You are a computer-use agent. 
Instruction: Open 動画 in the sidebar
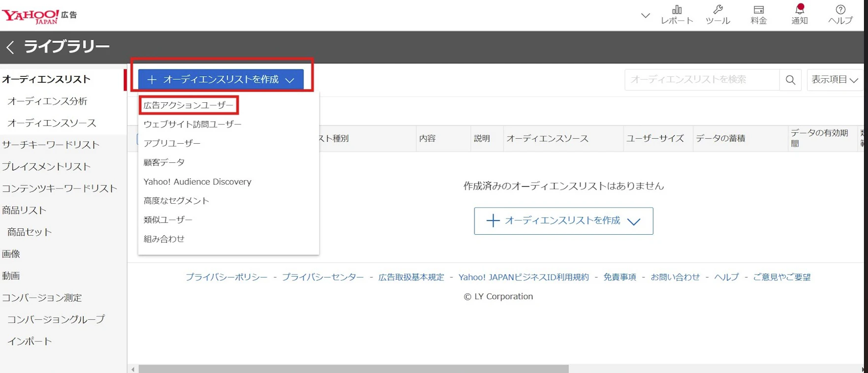(11, 276)
